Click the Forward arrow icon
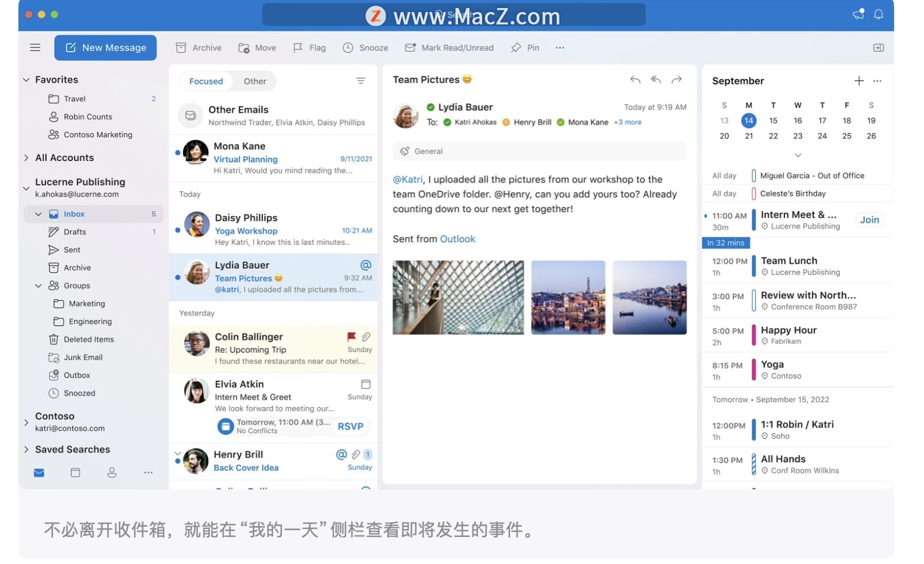Screen dimensions: 924x564 coord(677,80)
